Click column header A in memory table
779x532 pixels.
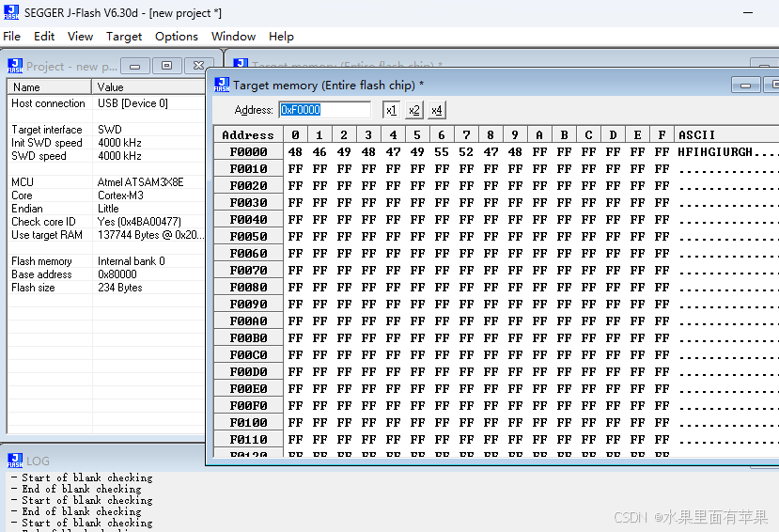pos(539,134)
